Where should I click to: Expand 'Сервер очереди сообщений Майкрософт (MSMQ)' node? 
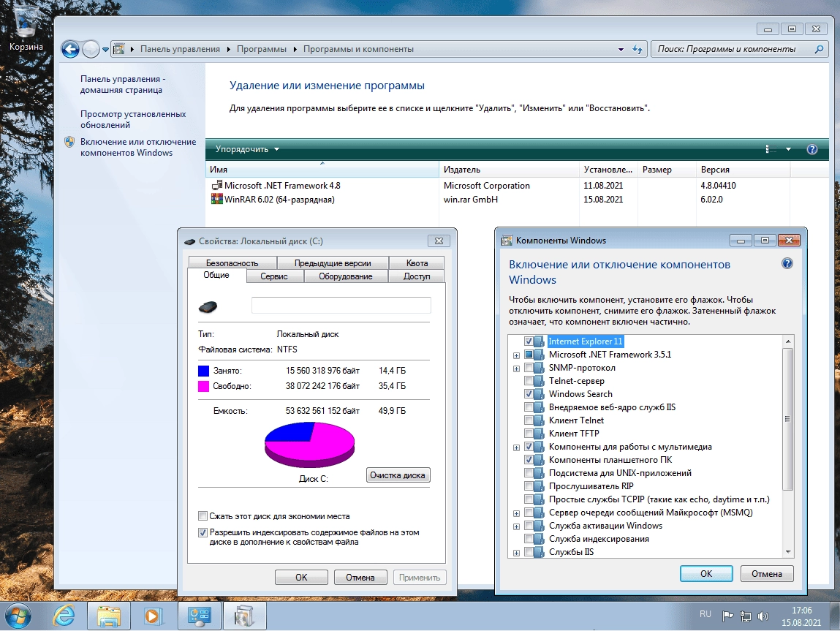coord(516,513)
